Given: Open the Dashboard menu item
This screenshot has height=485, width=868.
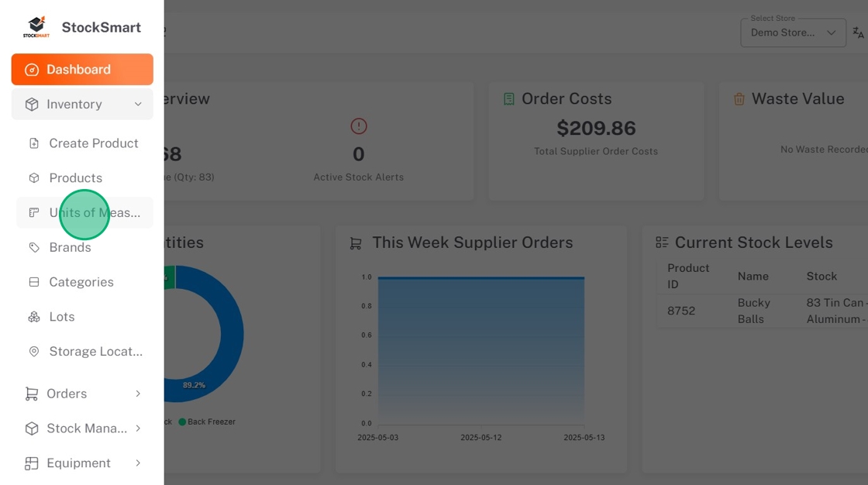Looking at the screenshot, I should coord(82,69).
